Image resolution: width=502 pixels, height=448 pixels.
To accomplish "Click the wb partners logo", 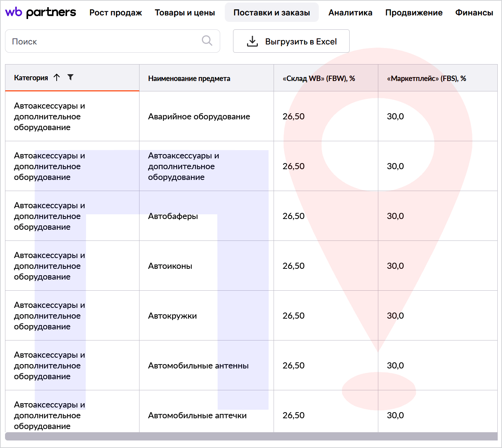I will click(41, 13).
